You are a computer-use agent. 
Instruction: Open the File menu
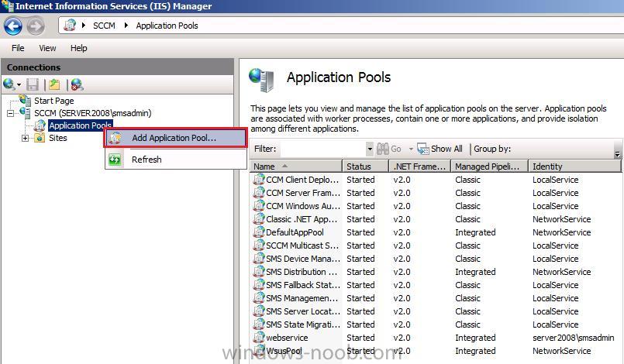[x=18, y=48]
